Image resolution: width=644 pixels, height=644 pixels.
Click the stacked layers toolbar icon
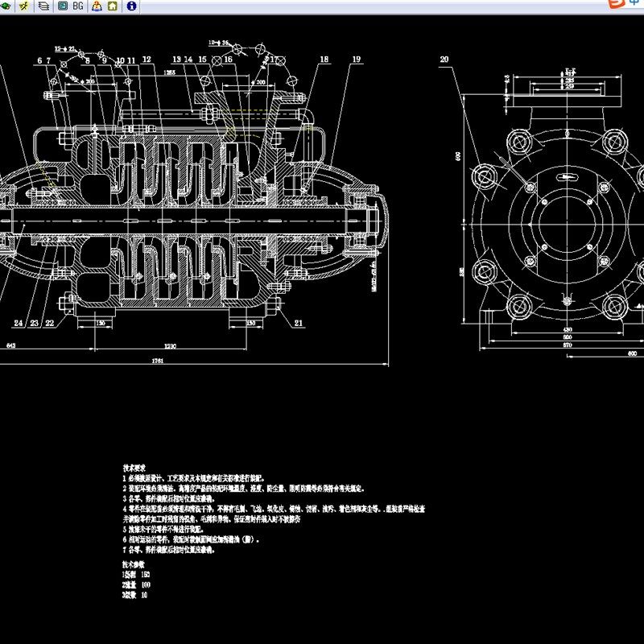[x=42, y=6]
